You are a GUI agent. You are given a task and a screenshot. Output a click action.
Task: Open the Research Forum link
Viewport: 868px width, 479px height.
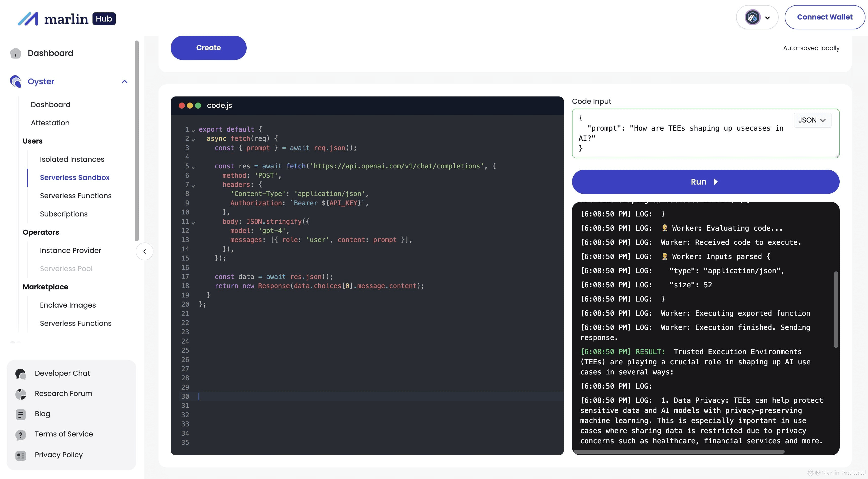click(x=63, y=393)
